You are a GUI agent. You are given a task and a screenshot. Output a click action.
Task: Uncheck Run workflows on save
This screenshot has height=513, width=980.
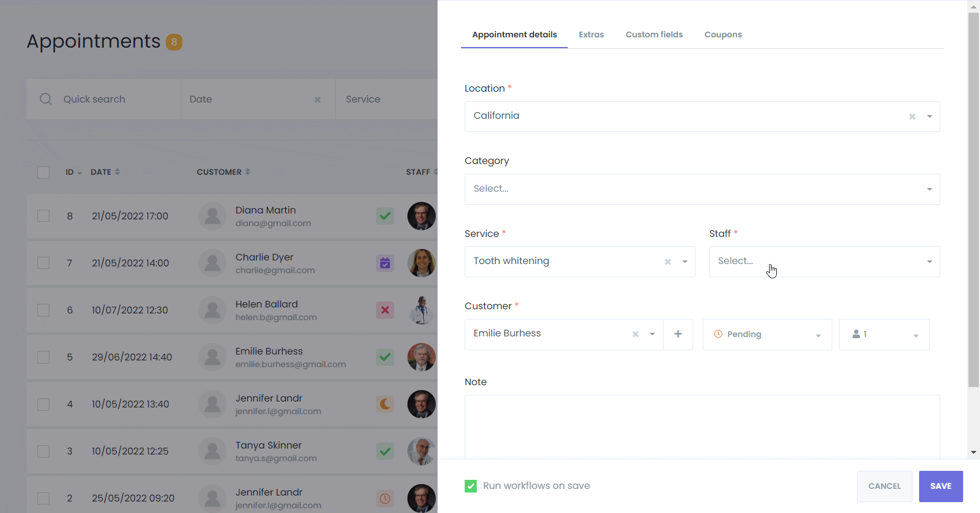[x=471, y=486]
